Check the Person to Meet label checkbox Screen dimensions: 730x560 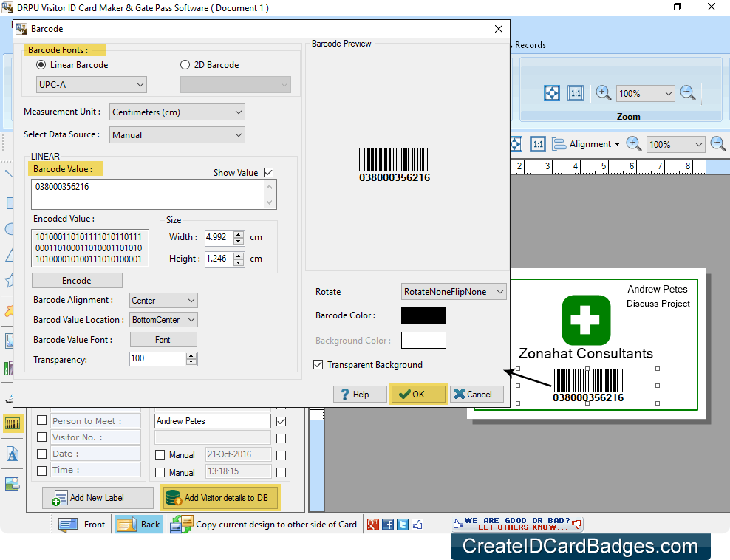pos(42,420)
